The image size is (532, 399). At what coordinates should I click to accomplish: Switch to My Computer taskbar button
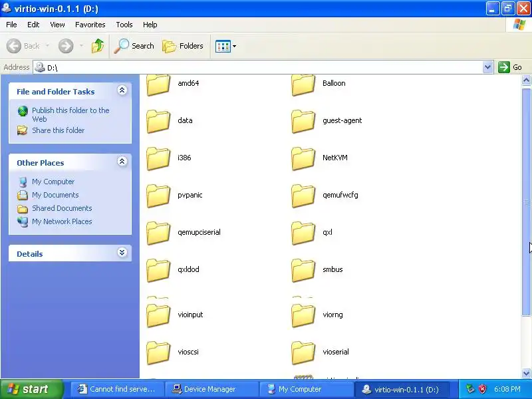coord(306,389)
